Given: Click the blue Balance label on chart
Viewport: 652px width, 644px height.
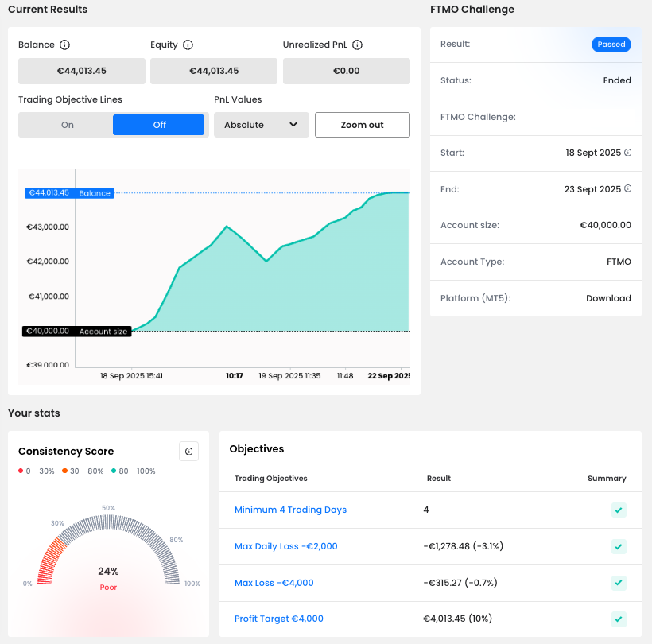Looking at the screenshot, I should 95,193.
